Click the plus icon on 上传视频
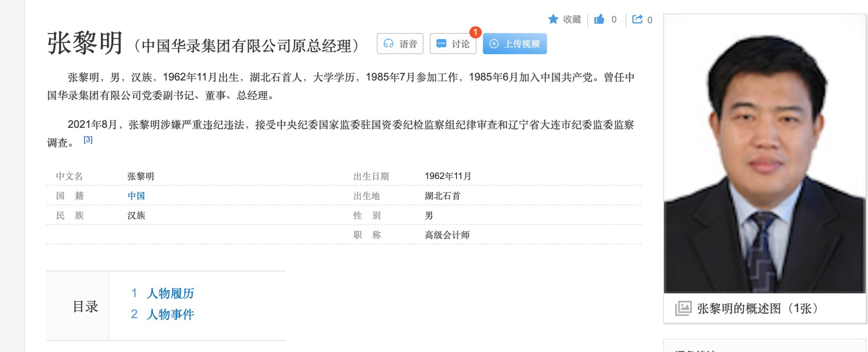Screen dimensions: 868x352 494,44
